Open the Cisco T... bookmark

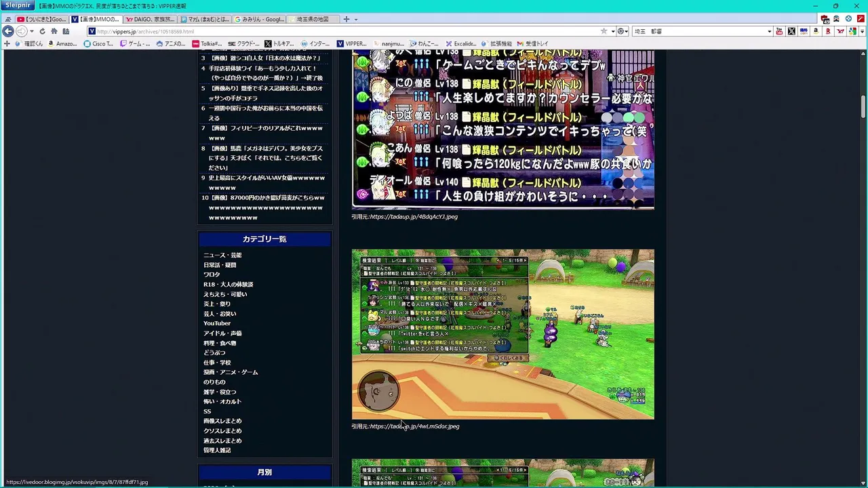pos(98,43)
